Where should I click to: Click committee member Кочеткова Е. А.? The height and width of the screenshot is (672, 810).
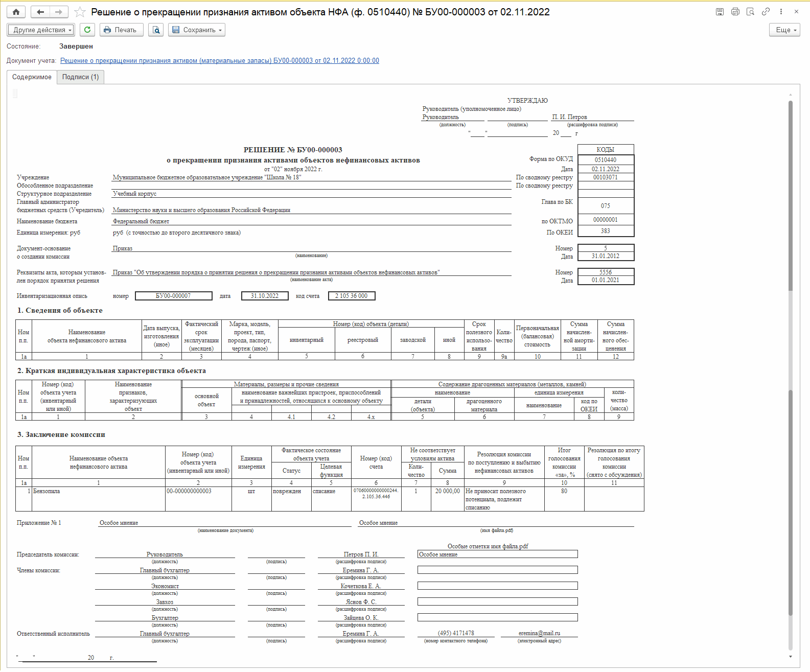[361, 586]
